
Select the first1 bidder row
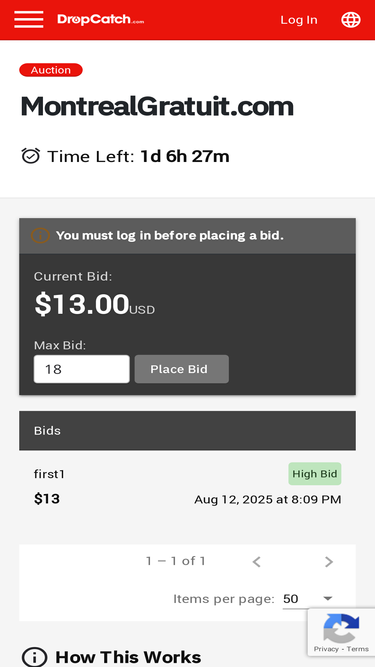[188, 487]
